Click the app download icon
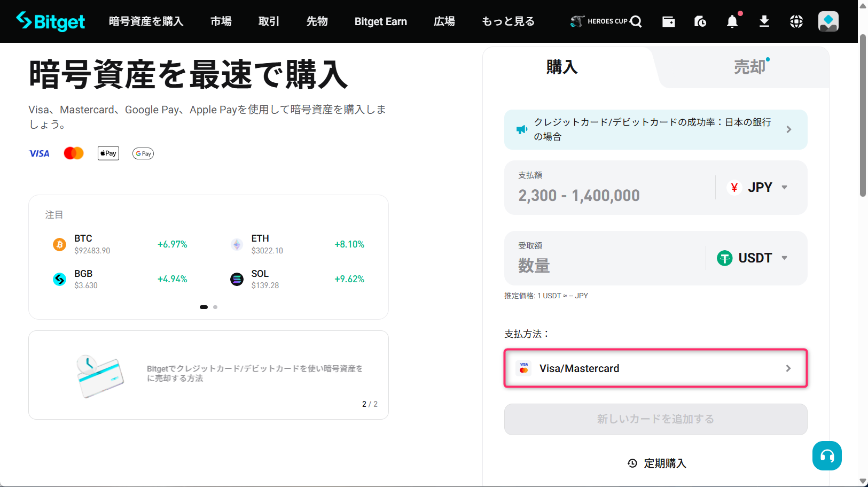The height and width of the screenshot is (487, 868). pos(764,21)
